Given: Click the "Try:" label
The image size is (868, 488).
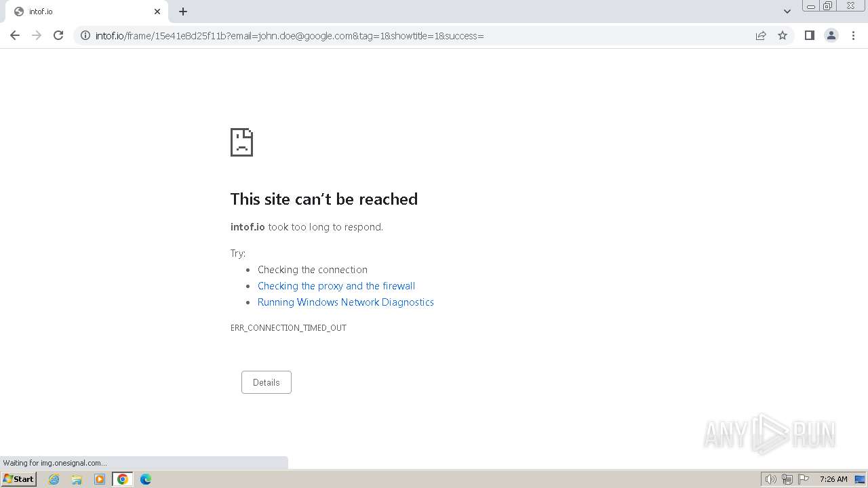Looking at the screenshot, I should 238,253.
